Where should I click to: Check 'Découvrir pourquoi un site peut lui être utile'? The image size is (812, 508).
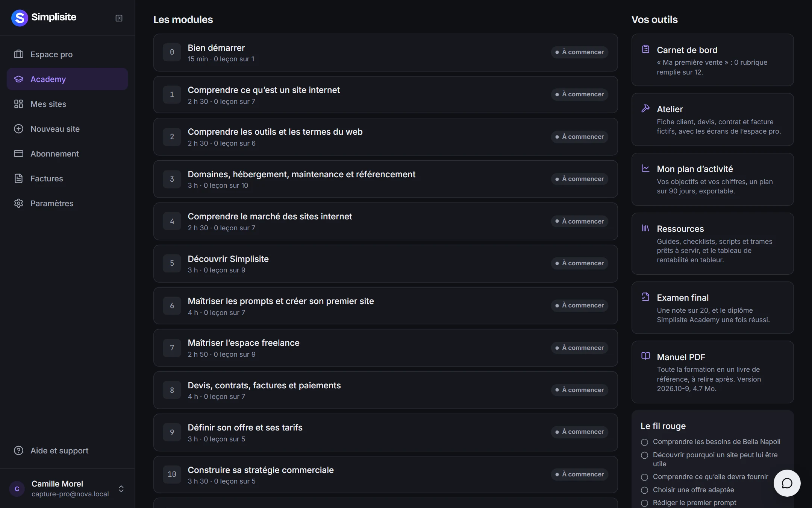point(644,455)
